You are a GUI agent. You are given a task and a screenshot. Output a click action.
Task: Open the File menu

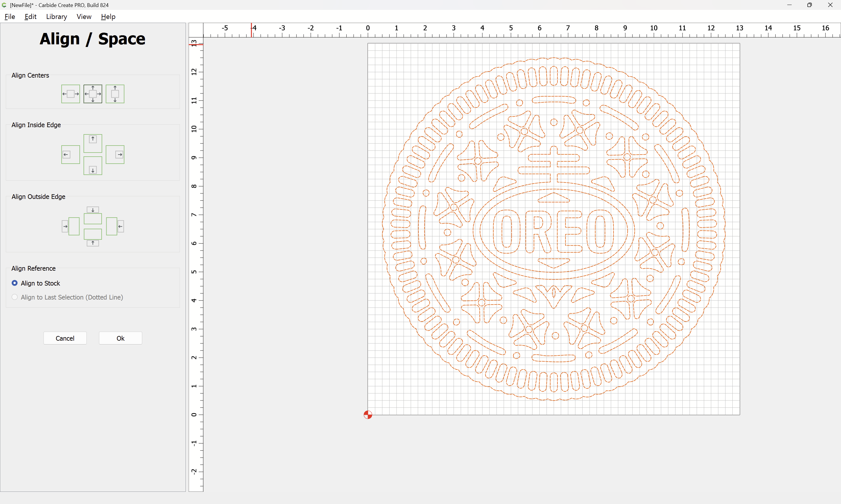(10, 17)
